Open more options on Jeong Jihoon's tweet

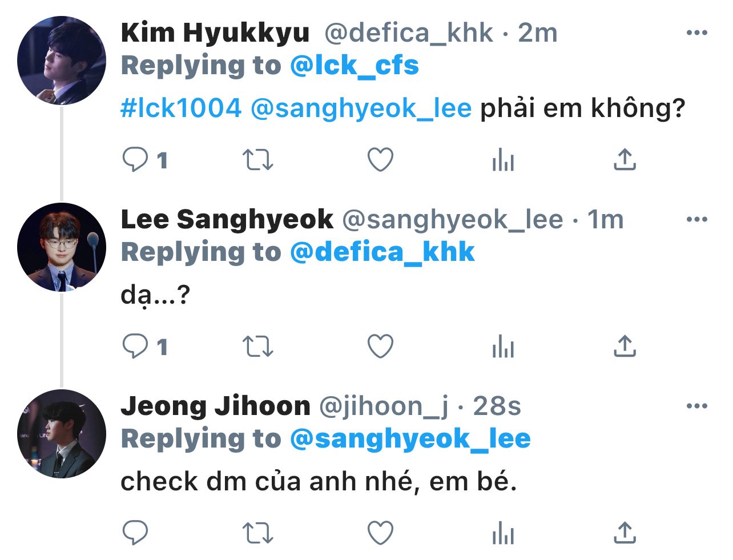pos(696,406)
